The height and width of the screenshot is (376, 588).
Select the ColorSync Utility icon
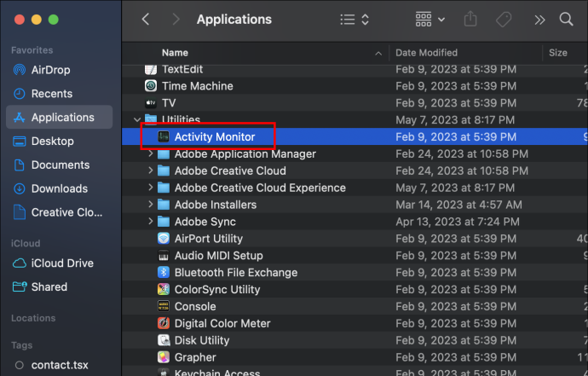click(x=164, y=289)
